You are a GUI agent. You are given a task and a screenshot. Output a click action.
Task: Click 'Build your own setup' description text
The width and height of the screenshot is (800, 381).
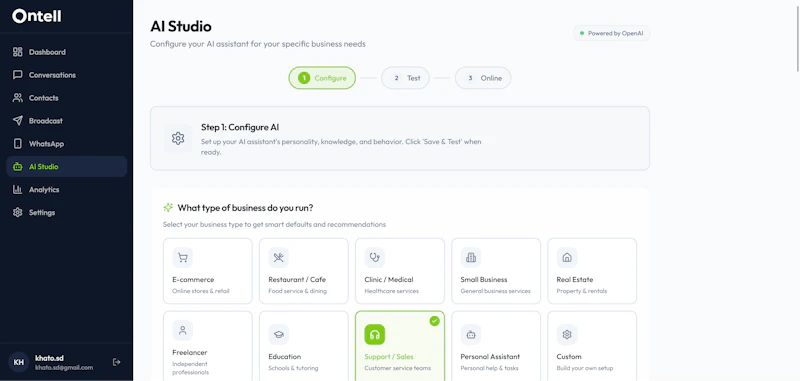point(585,368)
